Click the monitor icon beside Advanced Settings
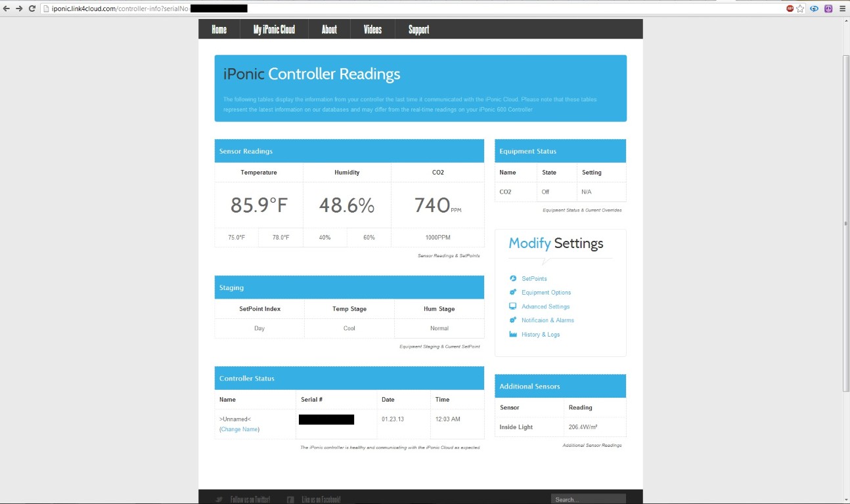 [513, 306]
